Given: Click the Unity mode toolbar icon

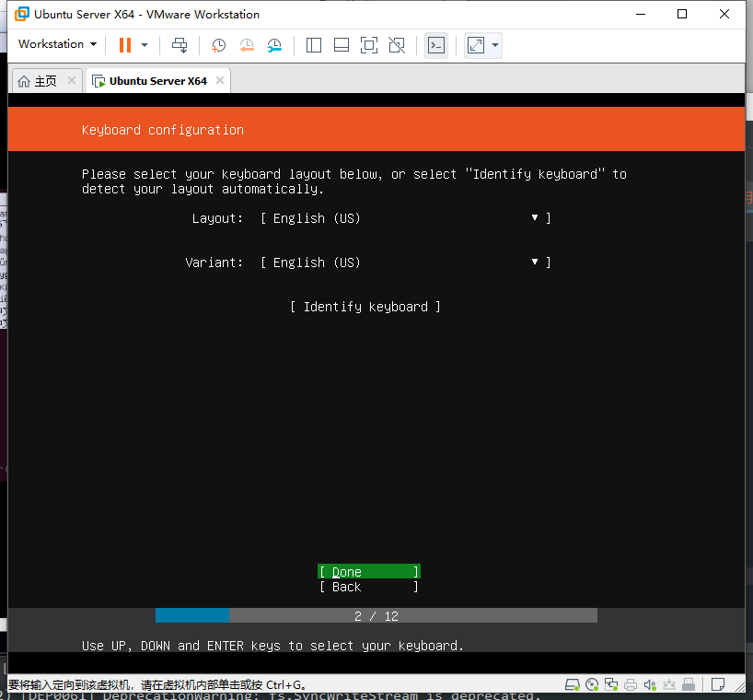Looking at the screenshot, I should click(x=397, y=45).
